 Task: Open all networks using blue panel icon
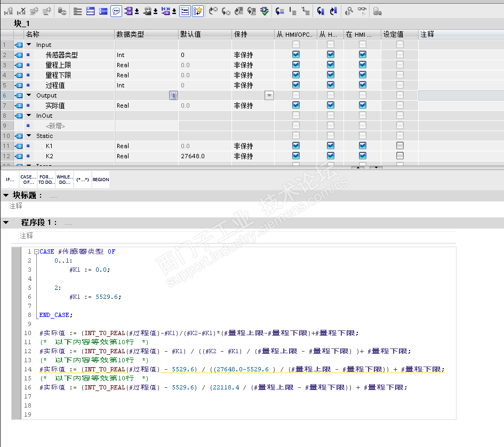click(91, 12)
